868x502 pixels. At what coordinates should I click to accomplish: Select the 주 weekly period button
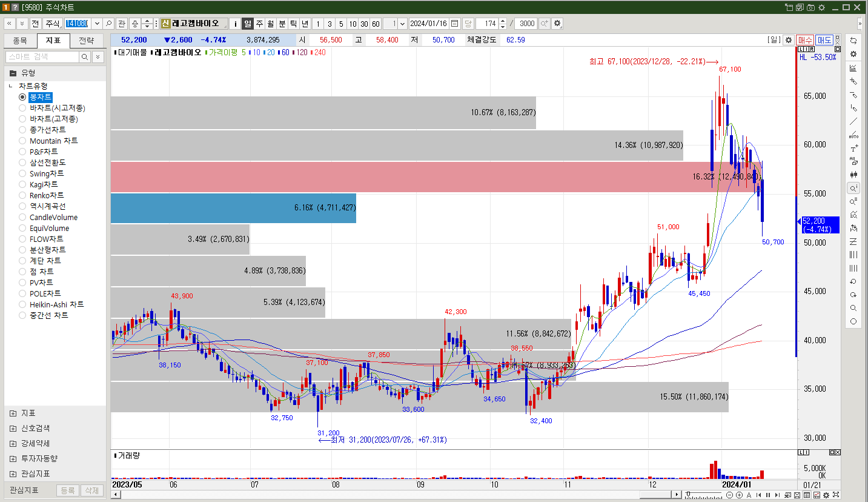tap(259, 24)
